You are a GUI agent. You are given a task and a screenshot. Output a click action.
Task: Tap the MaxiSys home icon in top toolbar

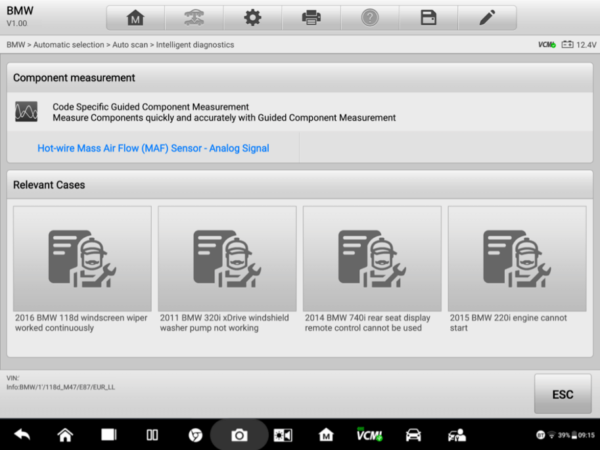click(135, 17)
